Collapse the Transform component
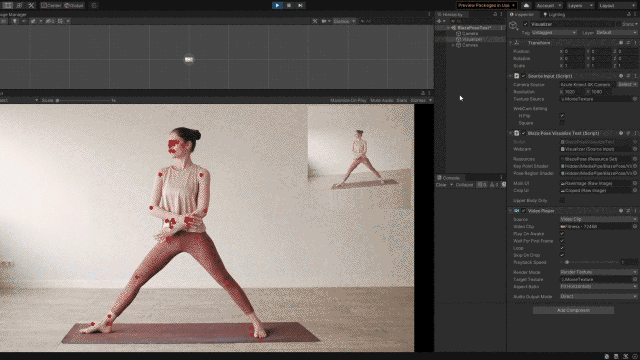The image size is (640, 360). coord(510,43)
